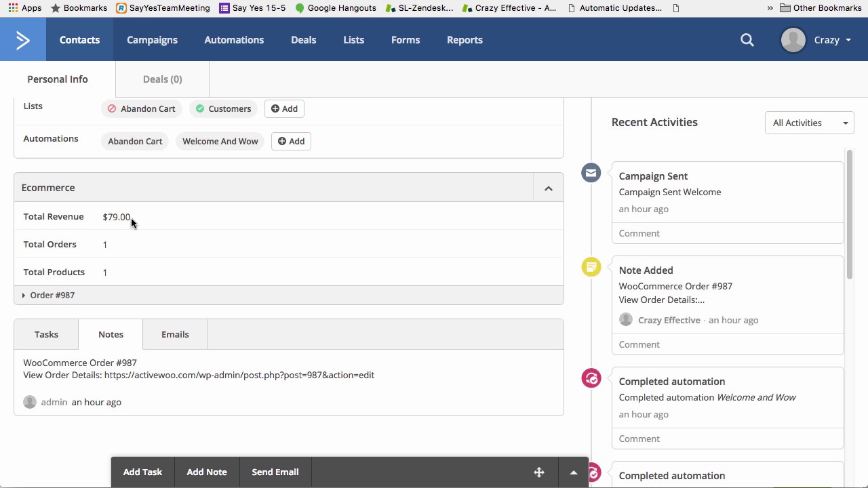Click the Recent Activities scrollbar
Viewport: 868px width, 488px height.
pos(850,214)
